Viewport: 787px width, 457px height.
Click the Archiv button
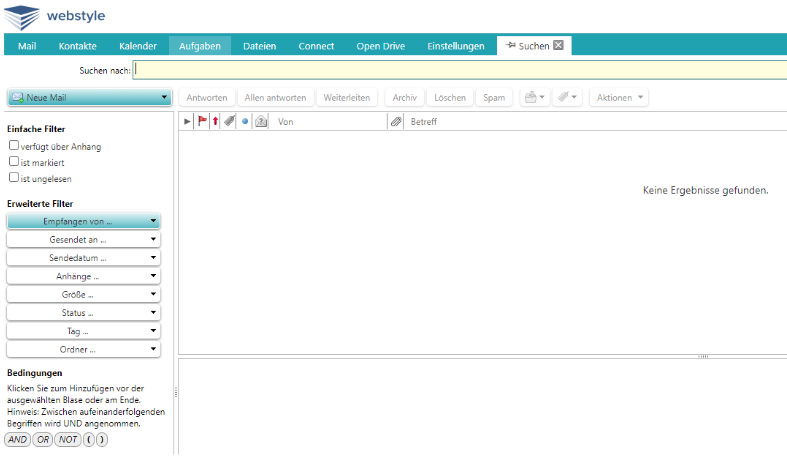tap(405, 97)
